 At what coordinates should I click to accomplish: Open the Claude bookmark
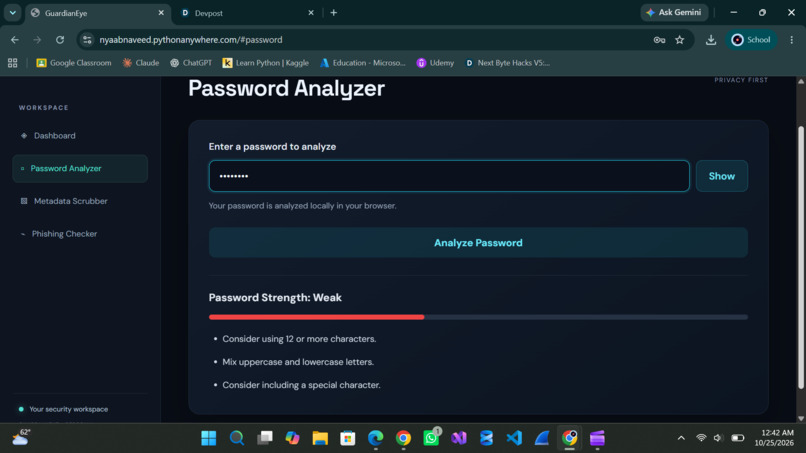point(141,63)
